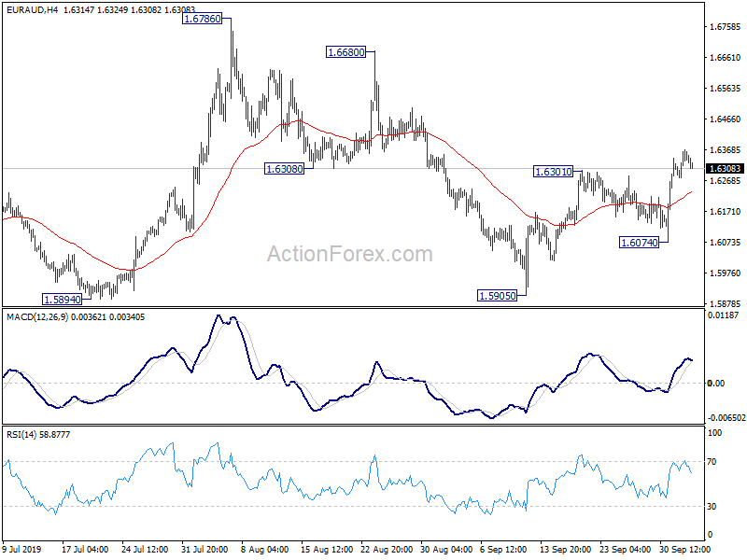Click the 9 Jul 2019 date label

point(21,550)
